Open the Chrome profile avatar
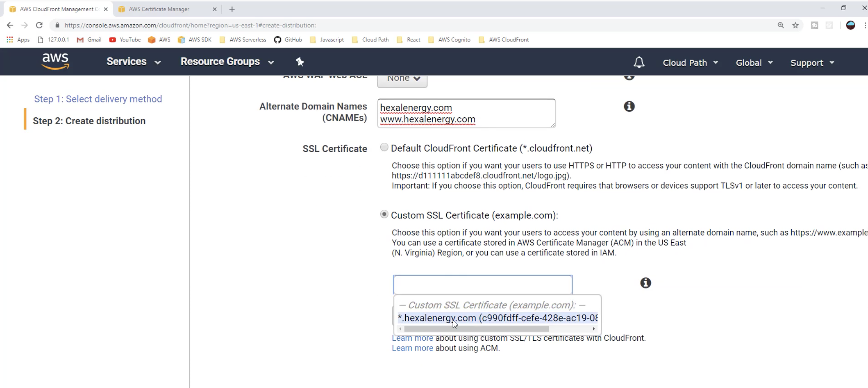868x388 pixels. [x=850, y=25]
